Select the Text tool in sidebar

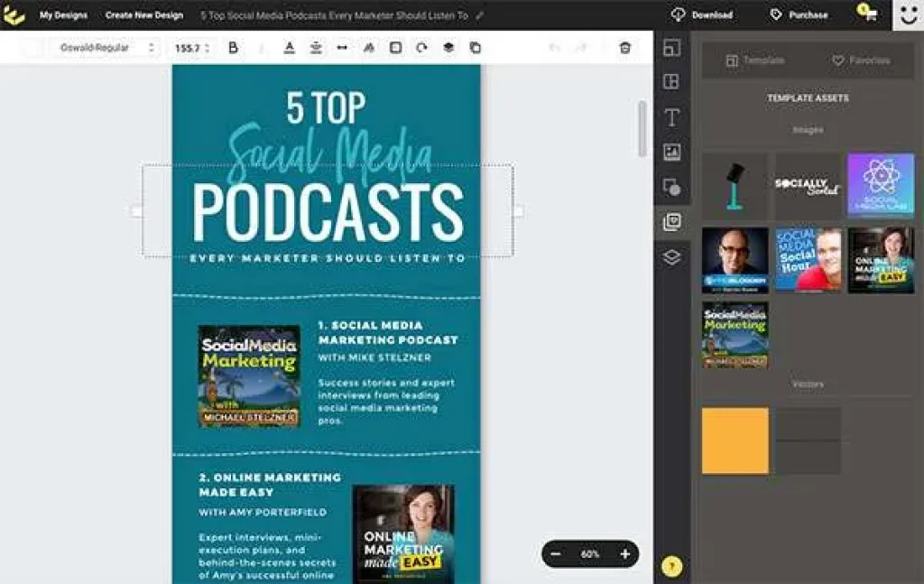(671, 117)
